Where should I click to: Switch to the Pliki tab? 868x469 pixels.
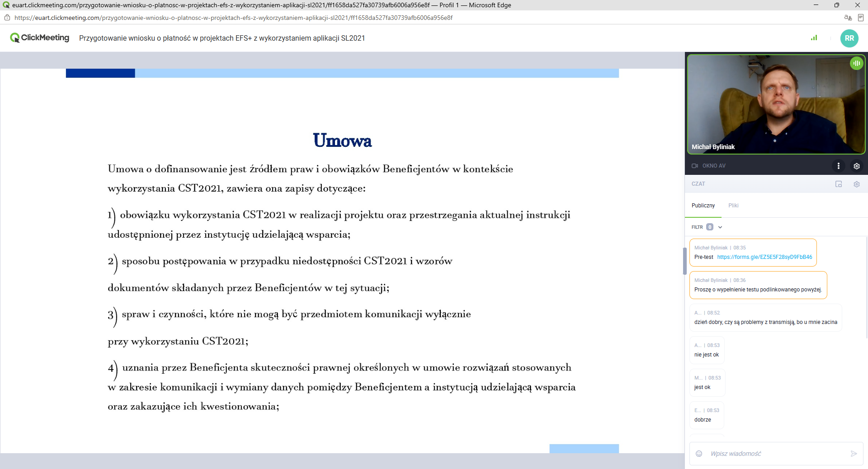(733, 206)
